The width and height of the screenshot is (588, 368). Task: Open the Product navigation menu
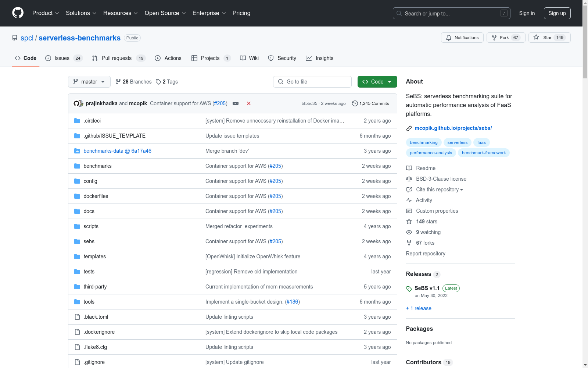(46, 13)
